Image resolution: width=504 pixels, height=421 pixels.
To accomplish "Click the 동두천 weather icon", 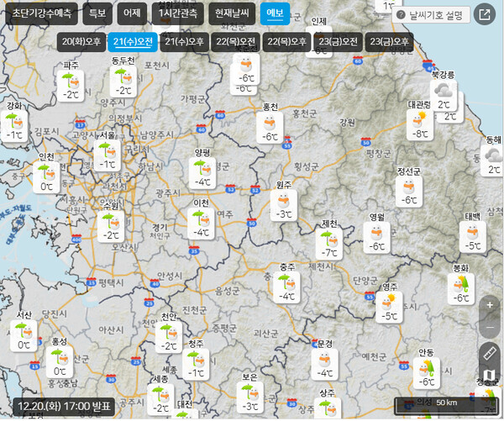I will point(123,82).
